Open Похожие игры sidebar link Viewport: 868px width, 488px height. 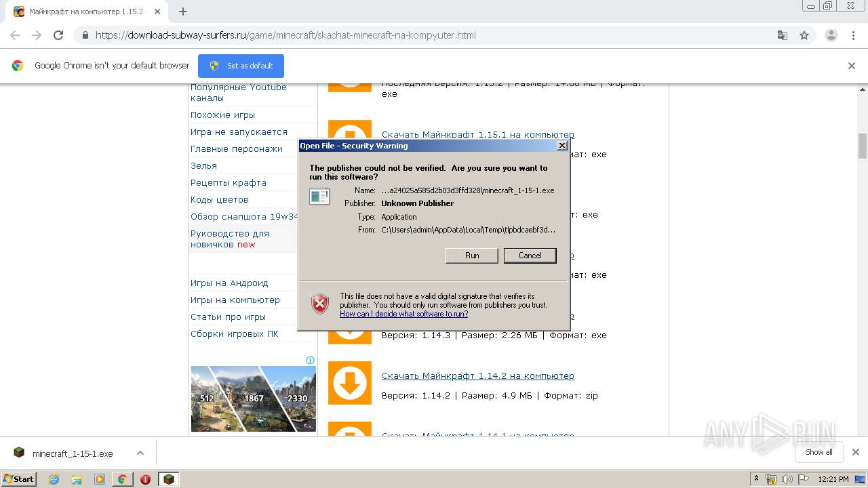222,115
